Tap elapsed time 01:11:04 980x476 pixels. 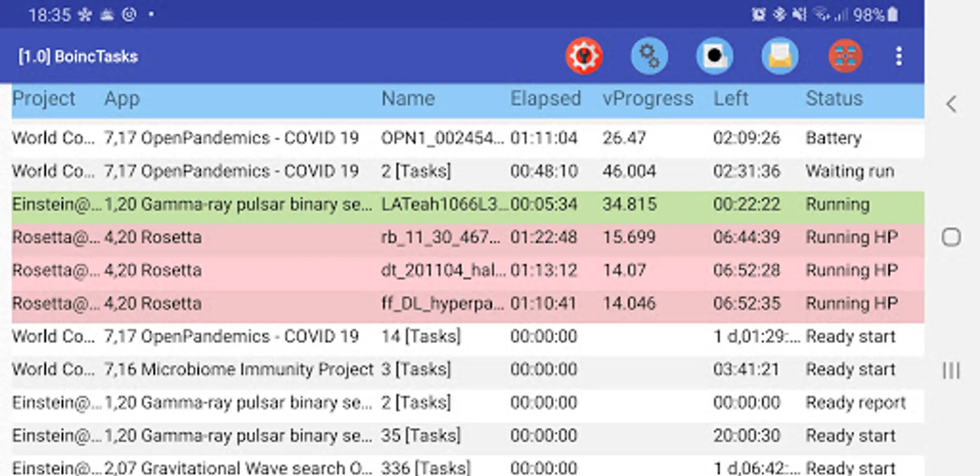pyautogui.click(x=544, y=138)
